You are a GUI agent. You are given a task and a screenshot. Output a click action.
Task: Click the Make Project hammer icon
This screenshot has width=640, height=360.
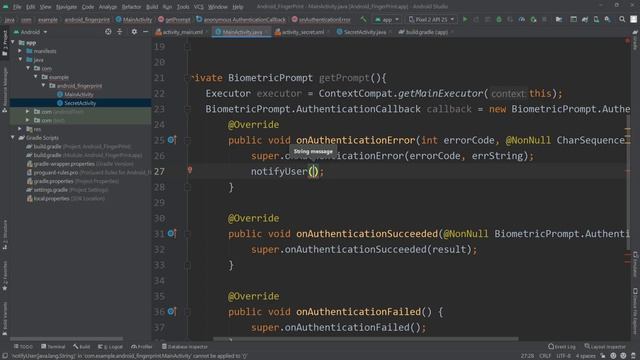point(363,19)
